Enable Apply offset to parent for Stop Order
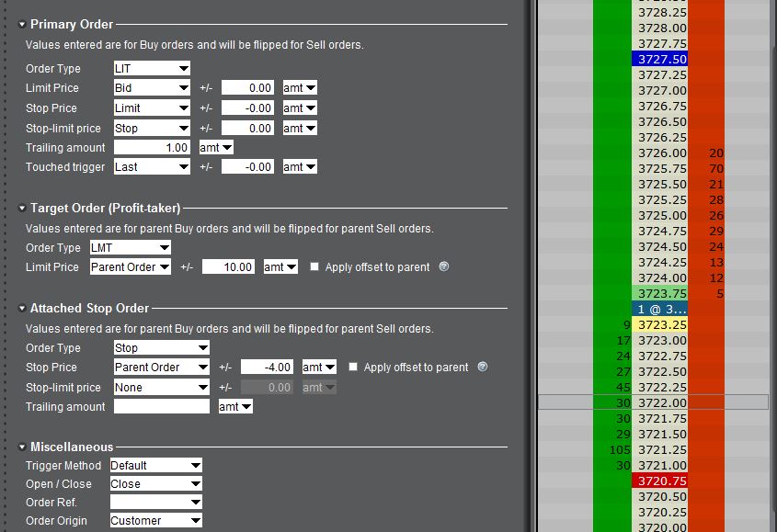Screen dimensions: 777x532 [353, 367]
